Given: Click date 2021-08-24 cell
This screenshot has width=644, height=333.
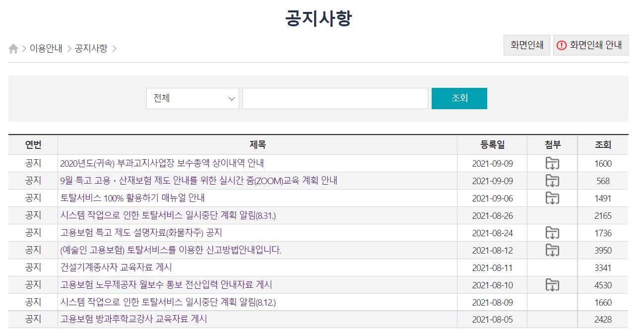Looking at the screenshot, I should 492,233.
